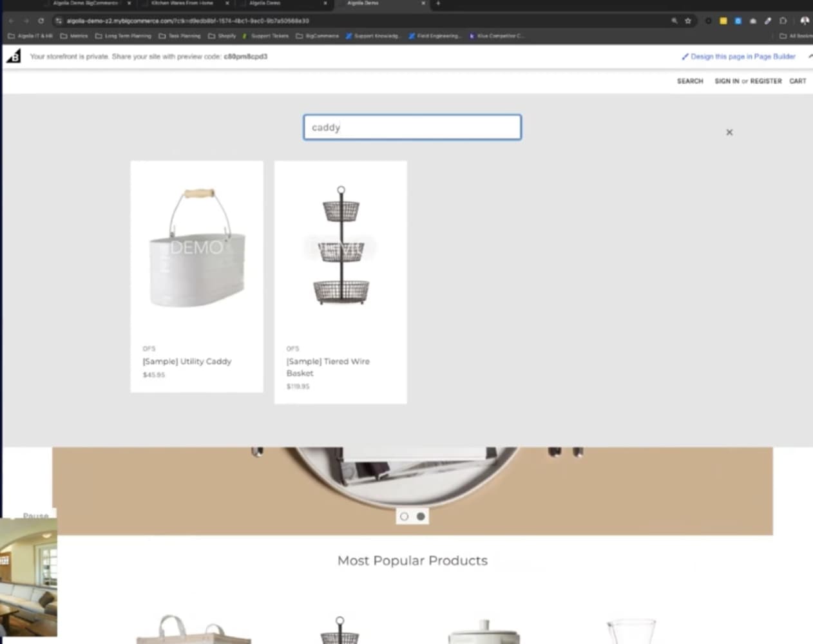813x644 pixels.
Task: Click the blue extension icon in toolbar
Action: (x=738, y=21)
